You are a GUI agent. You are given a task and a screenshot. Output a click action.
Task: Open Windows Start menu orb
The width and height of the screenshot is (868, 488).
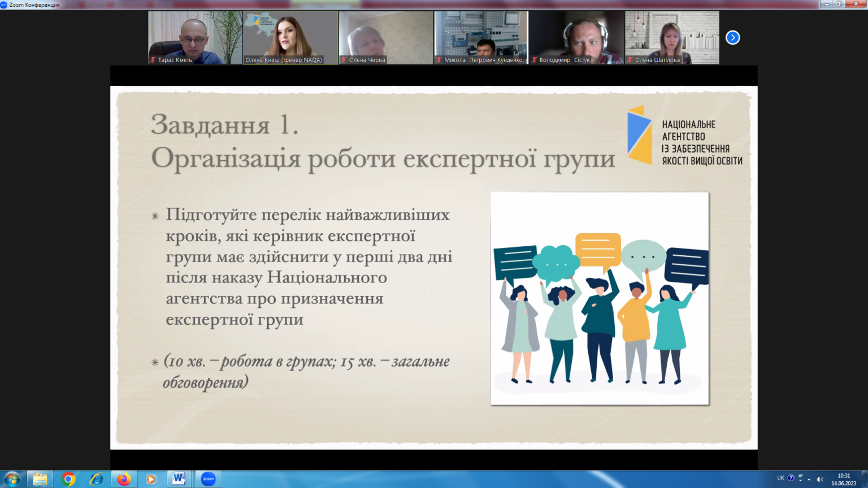tap(11, 479)
